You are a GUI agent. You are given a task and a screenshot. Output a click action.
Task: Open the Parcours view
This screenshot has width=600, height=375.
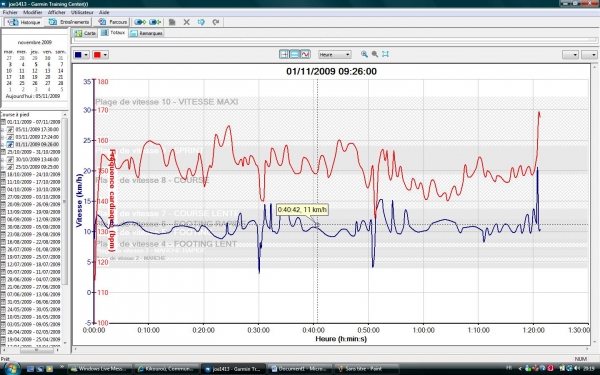(x=112, y=22)
